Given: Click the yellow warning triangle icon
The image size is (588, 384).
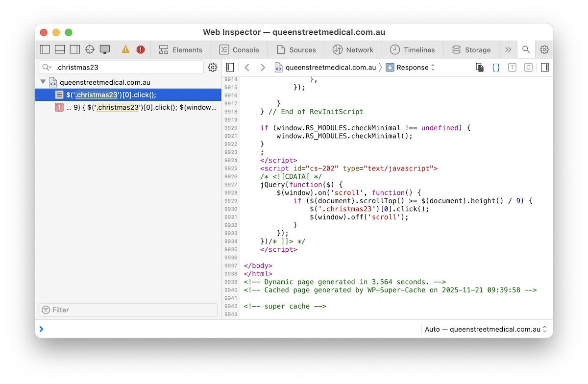Looking at the screenshot, I should (126, 49).
